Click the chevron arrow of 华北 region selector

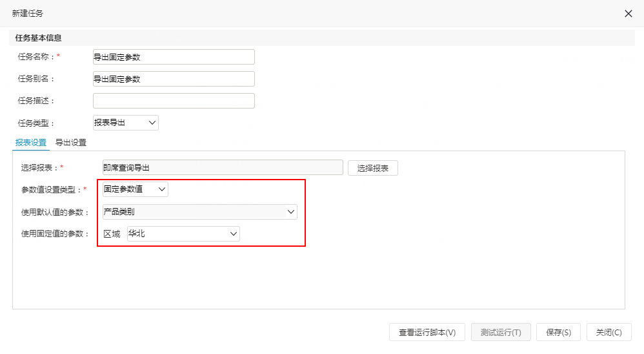234,234
